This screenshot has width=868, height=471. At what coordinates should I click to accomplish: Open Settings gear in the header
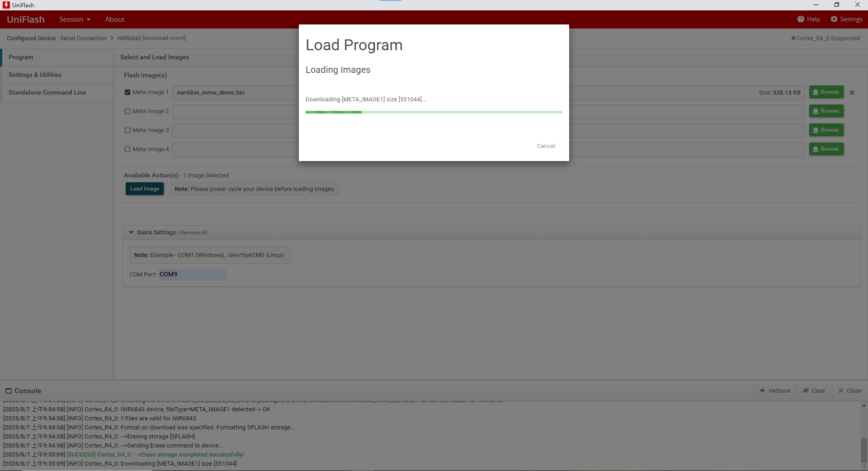click(846, 19)
